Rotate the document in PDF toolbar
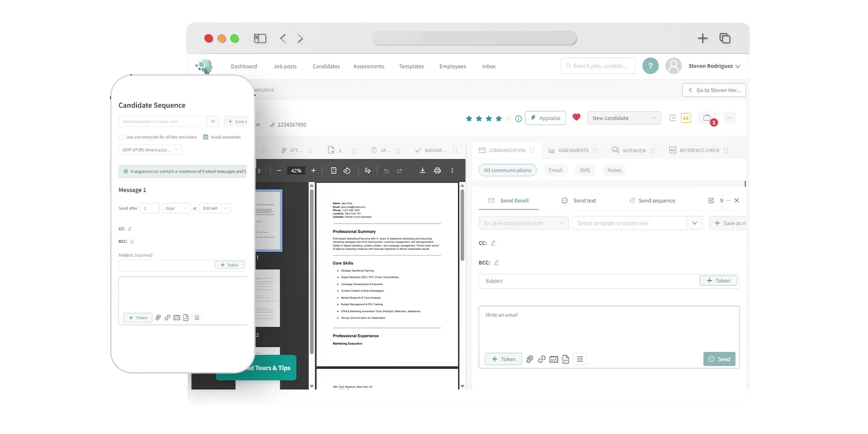The image size is (868, 434). point(347,170)
